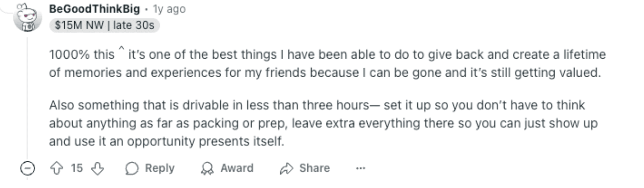Viewport: 644px width, 188px height.
Task: Open BeGoodThinkBig's Snoo avatar
Action: click(28, 17)
